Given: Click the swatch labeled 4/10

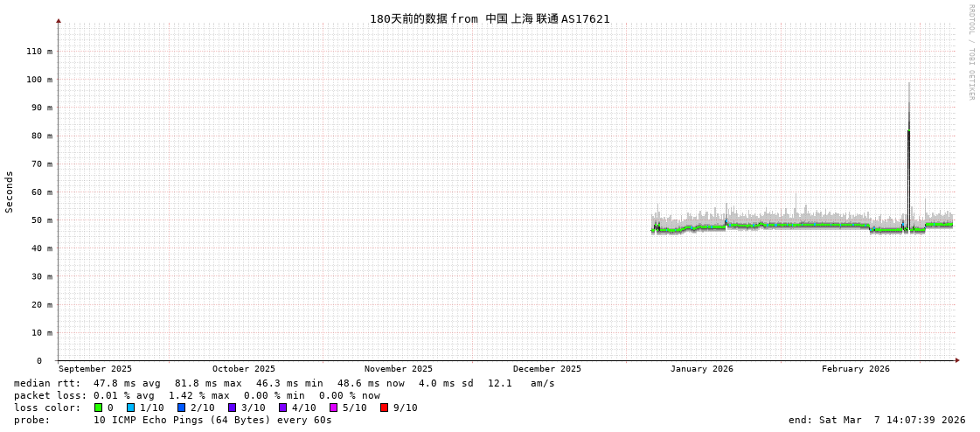Looking at the screenshot, I should click(282, 408).
